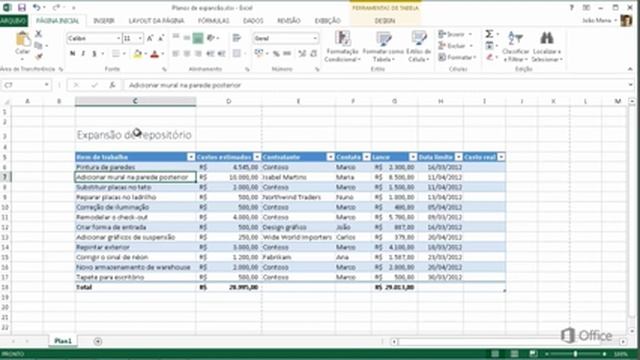640x360 pixels.
Task: Click the Normal view icon in status bar
Action: [495, 353]
